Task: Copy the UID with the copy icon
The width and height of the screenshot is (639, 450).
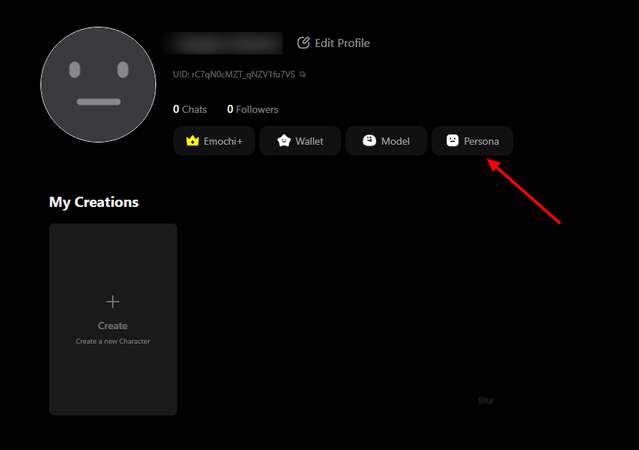Action: [303, 75]
